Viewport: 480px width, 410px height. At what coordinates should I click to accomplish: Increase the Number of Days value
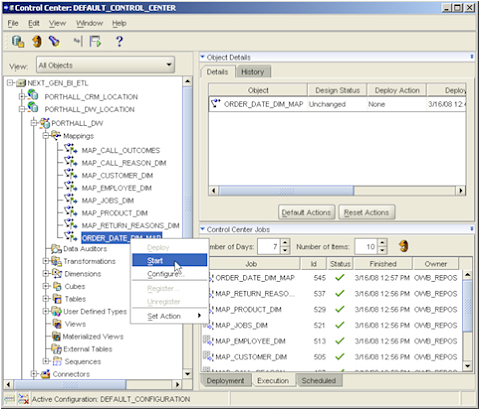pos(285,243)
